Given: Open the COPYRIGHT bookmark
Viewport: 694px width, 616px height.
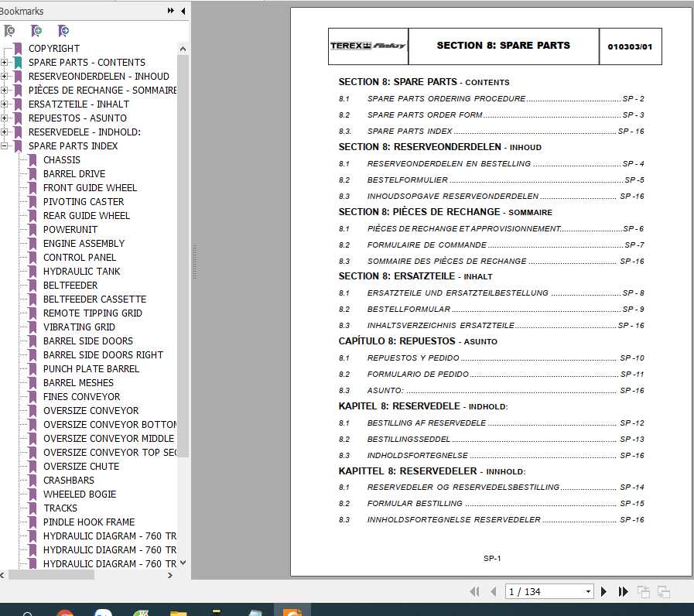Looking at the screenshot, I should click(54, 48).
